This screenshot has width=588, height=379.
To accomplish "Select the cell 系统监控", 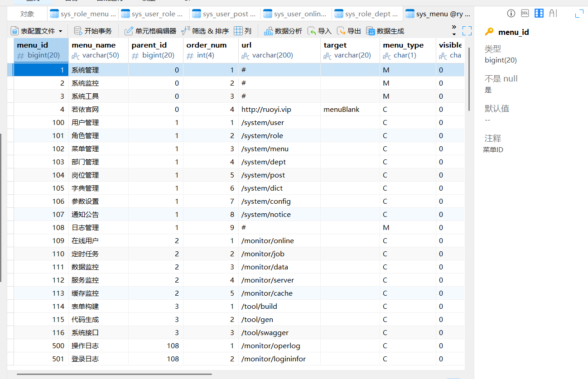I will coord(99,83).
